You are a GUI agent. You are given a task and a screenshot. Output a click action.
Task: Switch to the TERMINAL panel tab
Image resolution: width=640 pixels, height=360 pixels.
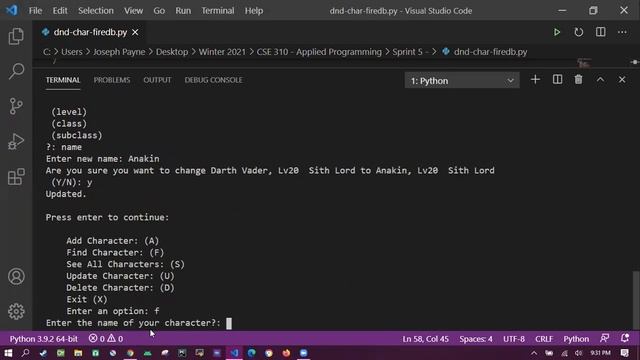click(63, 80)
